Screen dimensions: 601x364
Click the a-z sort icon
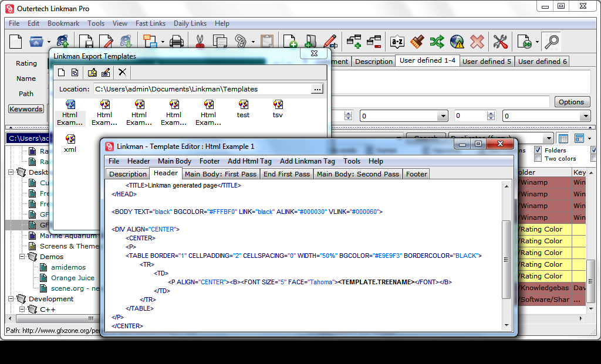(397, 42)
